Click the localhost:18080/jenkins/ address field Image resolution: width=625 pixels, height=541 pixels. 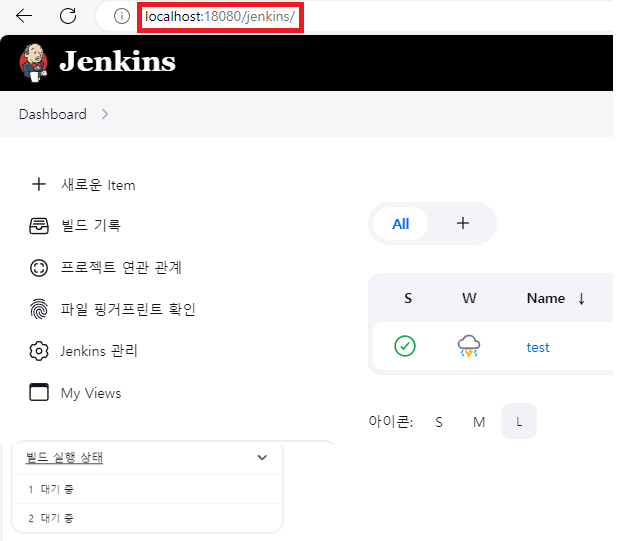click(x=220, y=17)
